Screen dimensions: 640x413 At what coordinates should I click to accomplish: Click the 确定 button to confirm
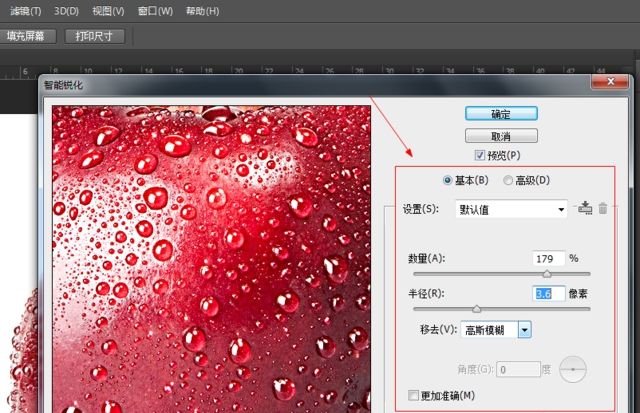(x=501, y=113)
